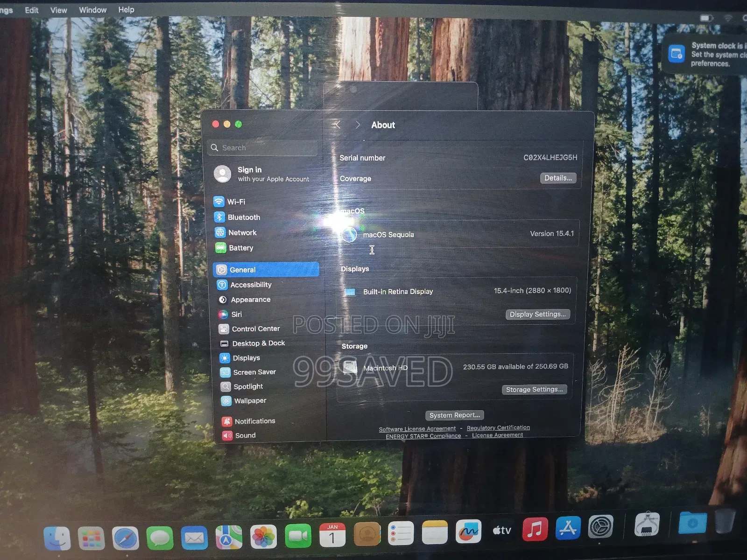747x560 pixels.
Task: Open Displays in the sidebar
Action: [x=269, y=358]
